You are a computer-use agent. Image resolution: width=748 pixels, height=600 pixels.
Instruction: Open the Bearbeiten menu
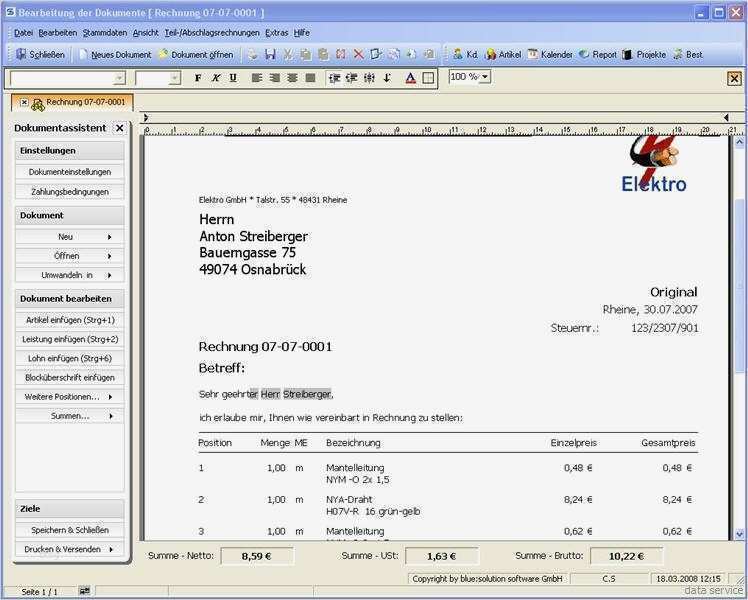(x=58, y=33)
